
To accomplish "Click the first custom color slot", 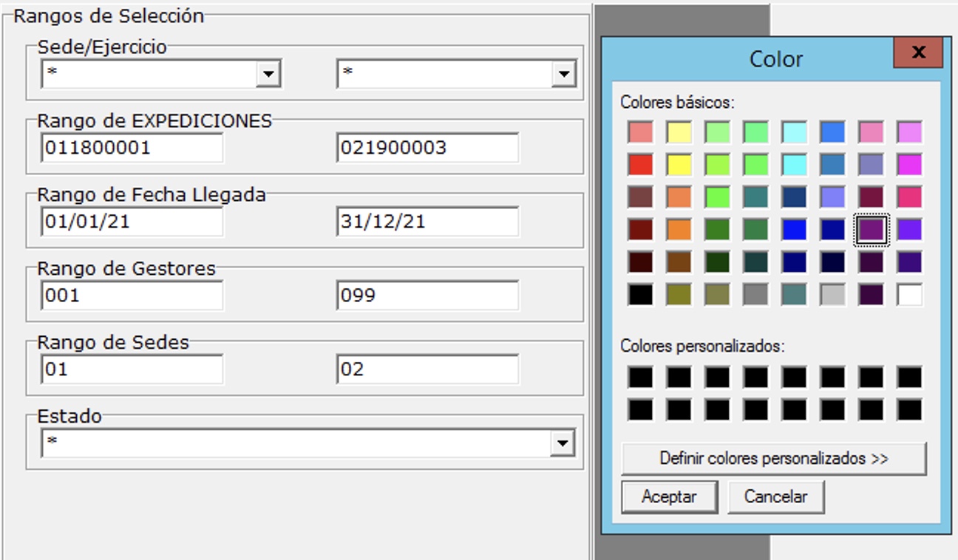I will point(640,378).
